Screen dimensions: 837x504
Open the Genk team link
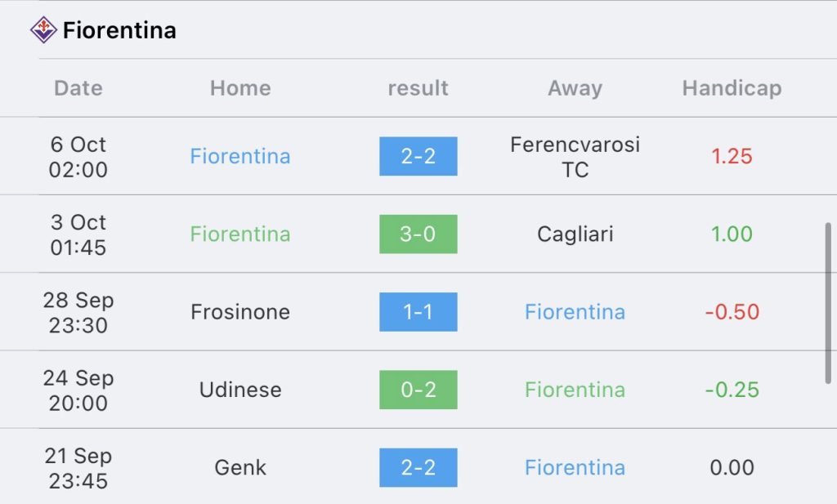[240, 468]
